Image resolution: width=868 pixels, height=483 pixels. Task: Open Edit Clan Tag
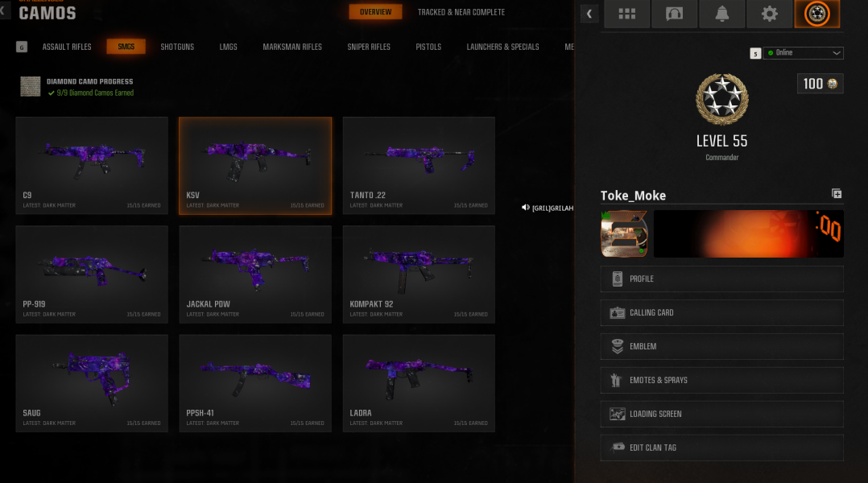[x=721, y=448]
